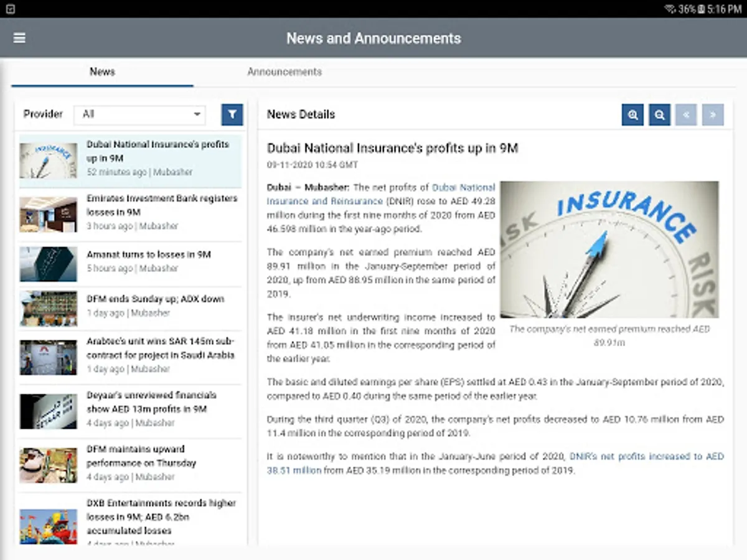This screenshot has height=560, width=747.
Task: Open the provider filter icon
Action: (232, 114)
